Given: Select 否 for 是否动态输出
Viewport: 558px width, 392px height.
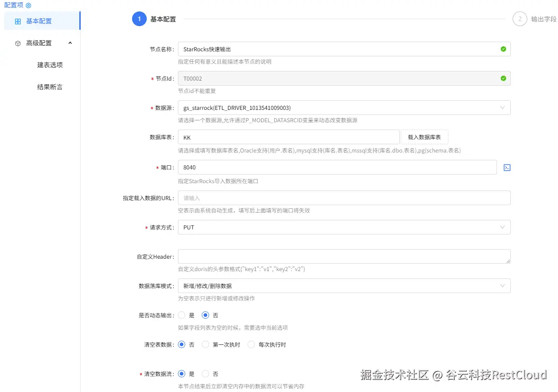Looking at the screenshot, I should pos(205,315).
